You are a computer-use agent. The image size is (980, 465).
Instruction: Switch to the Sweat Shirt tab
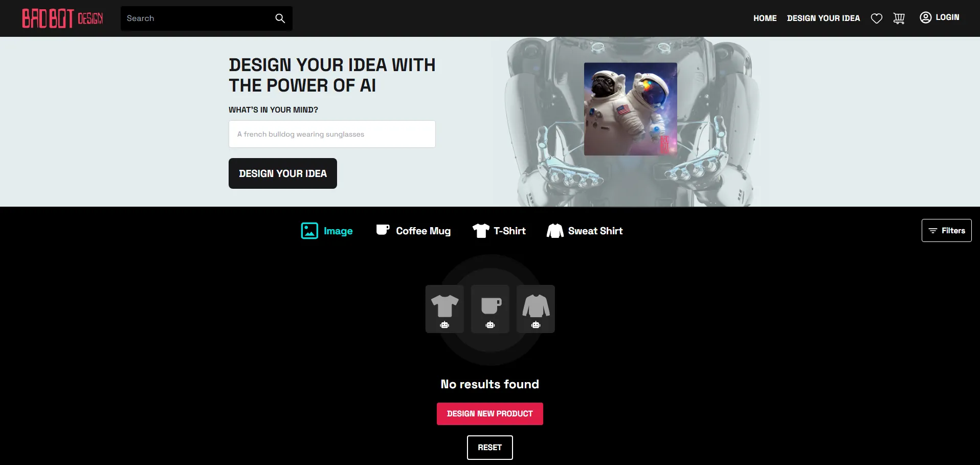pyautogui.click(x=585, y=231)
